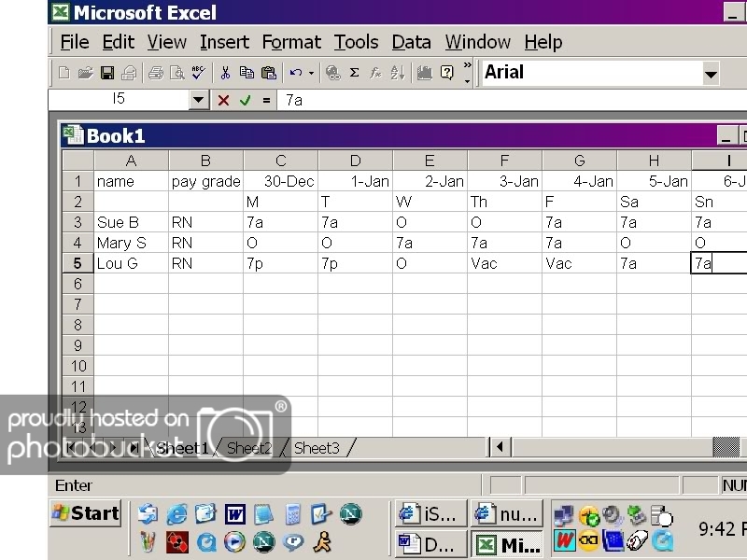747x560 pixels.
Task: Select cell containing 'Mary S'
Action: [x=131, y=243]
